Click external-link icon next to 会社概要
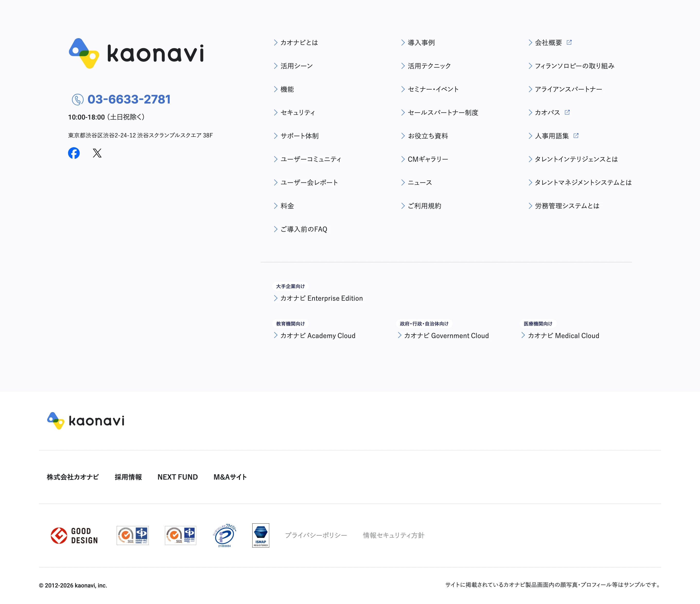 (x=569, y=42)
